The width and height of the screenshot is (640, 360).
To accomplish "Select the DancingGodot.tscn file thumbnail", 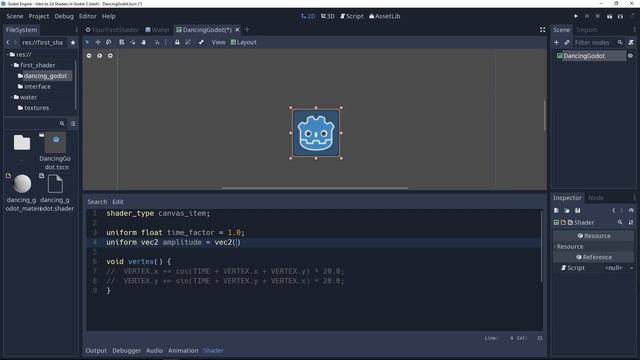I will coord(55,142).
